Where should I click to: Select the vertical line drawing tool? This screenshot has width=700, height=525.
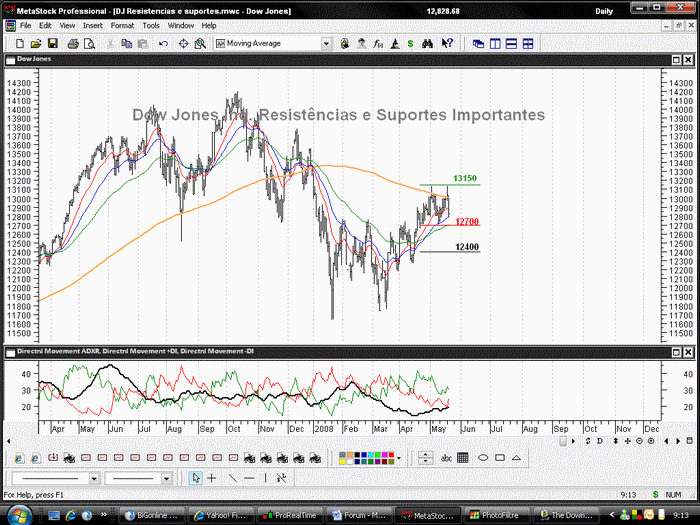click(x=266, y=478)
